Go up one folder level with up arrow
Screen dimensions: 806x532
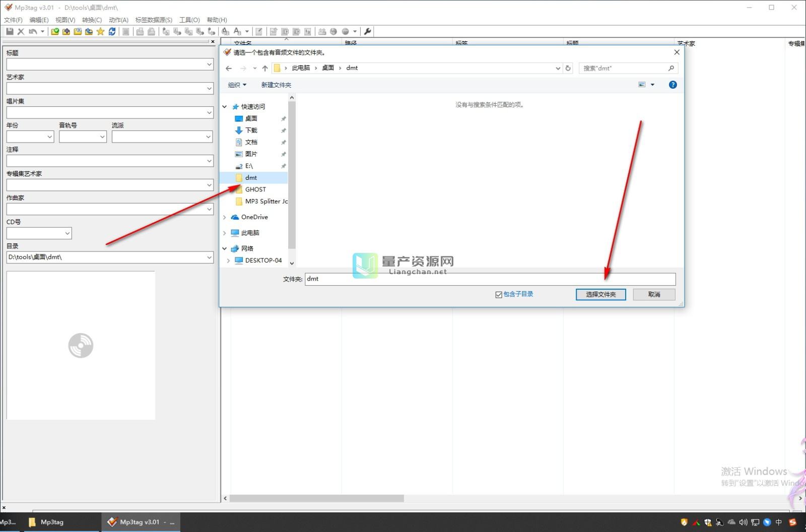coord(265,68)
